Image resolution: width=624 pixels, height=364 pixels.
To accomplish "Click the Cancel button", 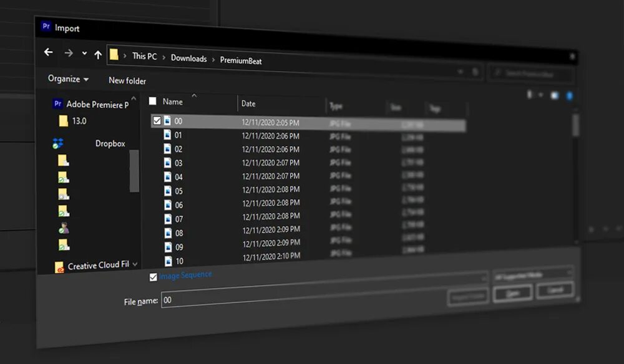I will click(555, 290).
